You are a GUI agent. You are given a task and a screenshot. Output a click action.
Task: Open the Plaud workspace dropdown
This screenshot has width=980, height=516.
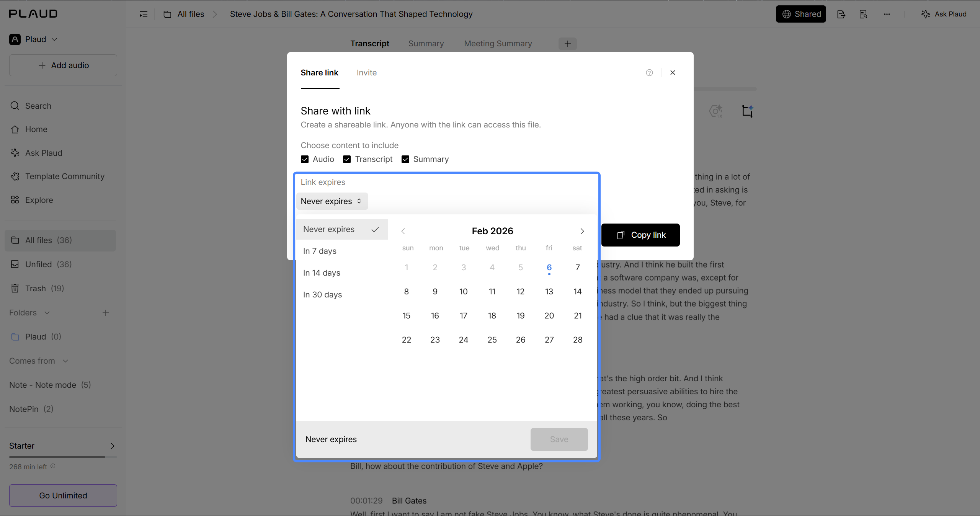(33, 39)
